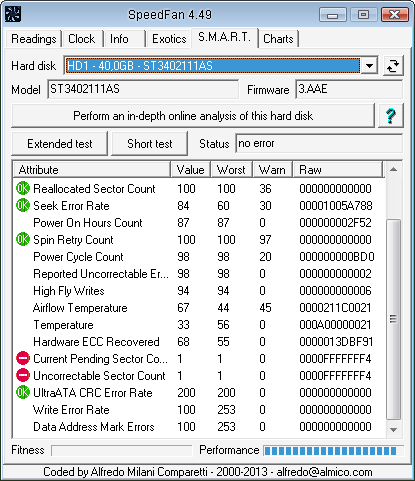Click the Firmware field 3.AAE
Viewport: 415px width, 481px height.
(x=349, y=89)
